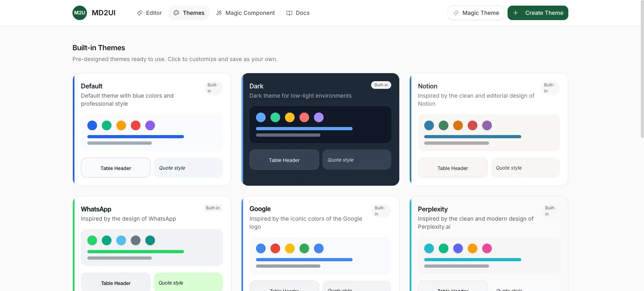Go to Magic Component
The height and width of the screenshot is (291, 644).
click(x=246, y=13)
